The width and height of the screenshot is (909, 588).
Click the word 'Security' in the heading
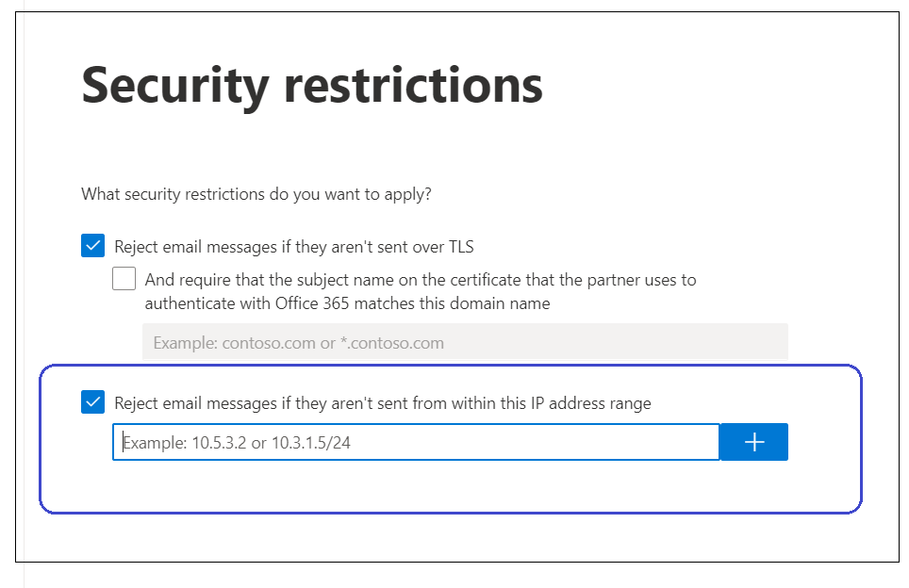174,86
